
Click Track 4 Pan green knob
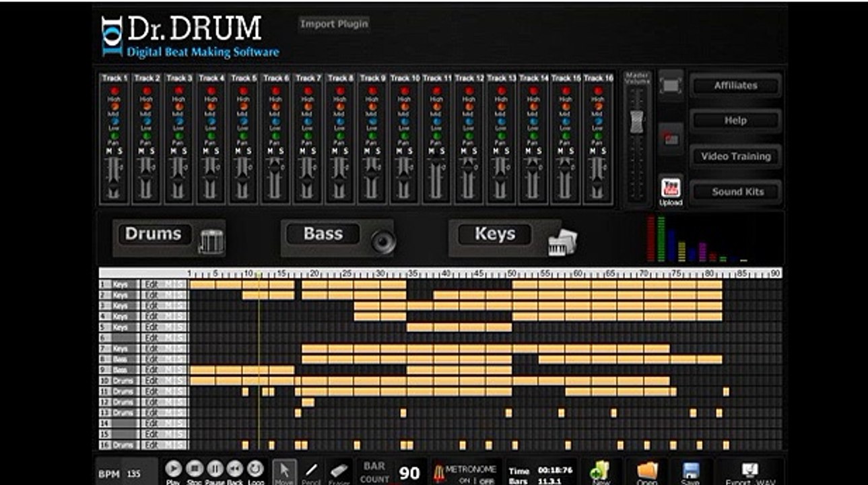point(211,137)
